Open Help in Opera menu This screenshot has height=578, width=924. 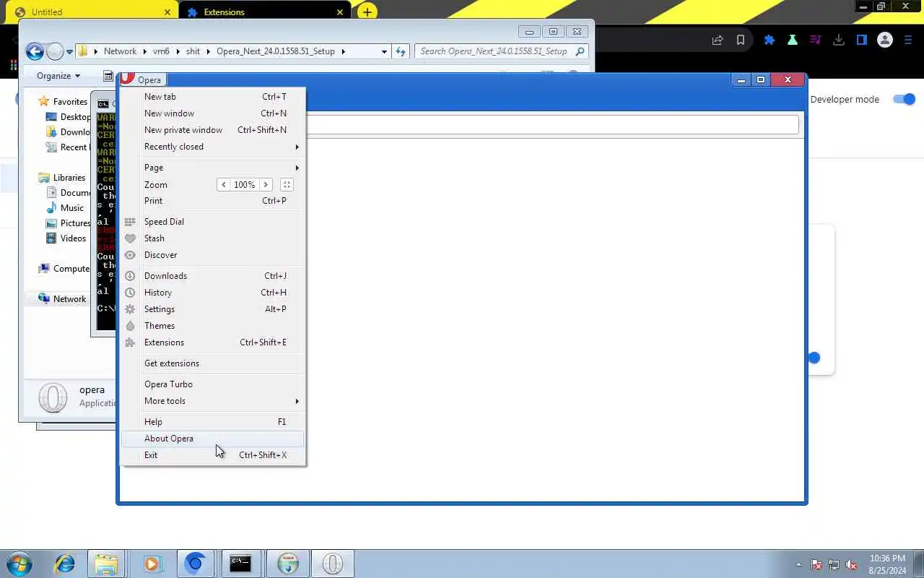(214, 422)
